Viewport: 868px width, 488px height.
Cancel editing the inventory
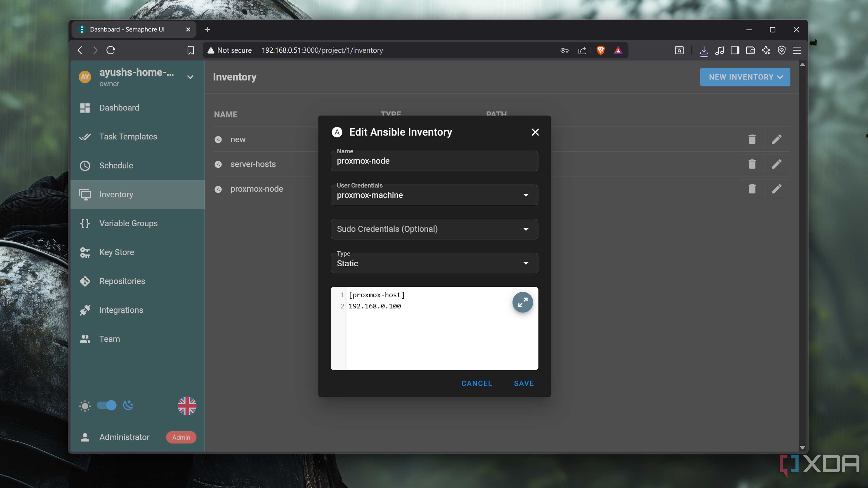click(x=476, y=383)
